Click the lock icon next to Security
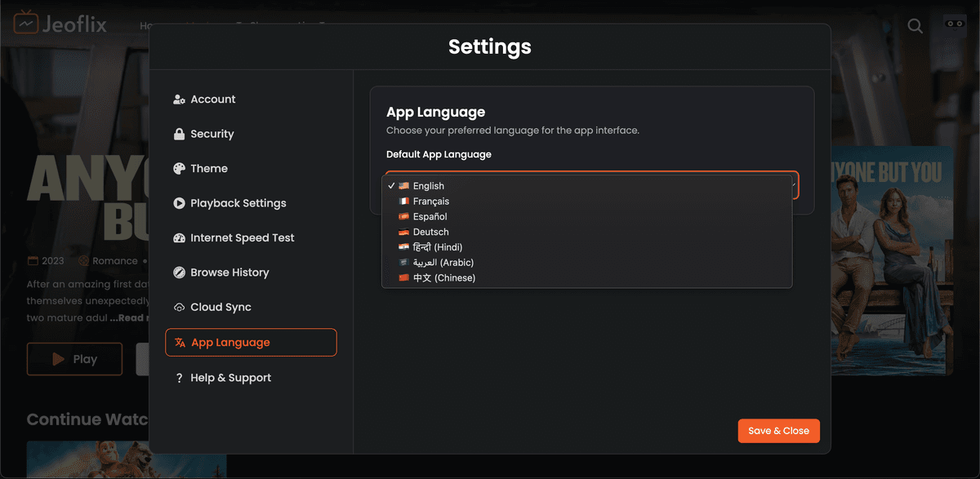 [x=179, y=133]
